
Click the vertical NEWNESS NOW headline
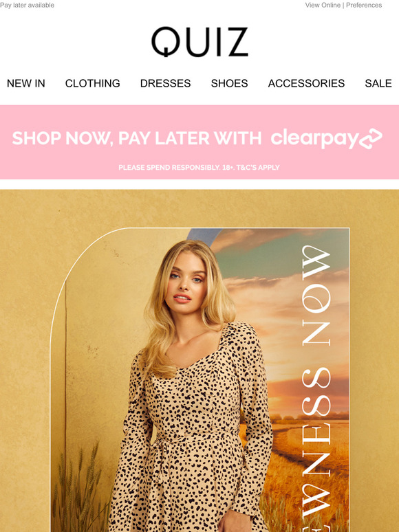(316, 388)
